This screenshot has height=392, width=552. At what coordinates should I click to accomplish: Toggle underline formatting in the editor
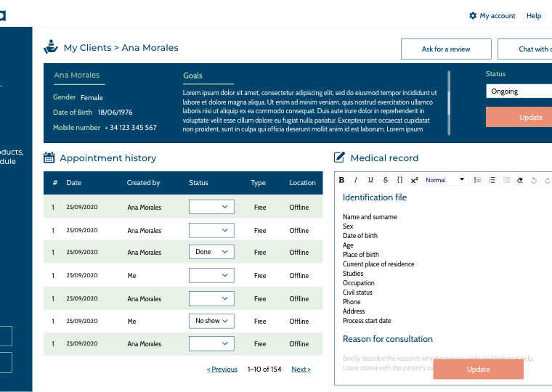[370, 180]
